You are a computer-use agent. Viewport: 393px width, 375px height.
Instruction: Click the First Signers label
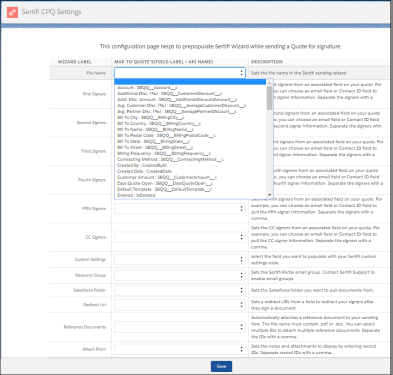[94, 94]
